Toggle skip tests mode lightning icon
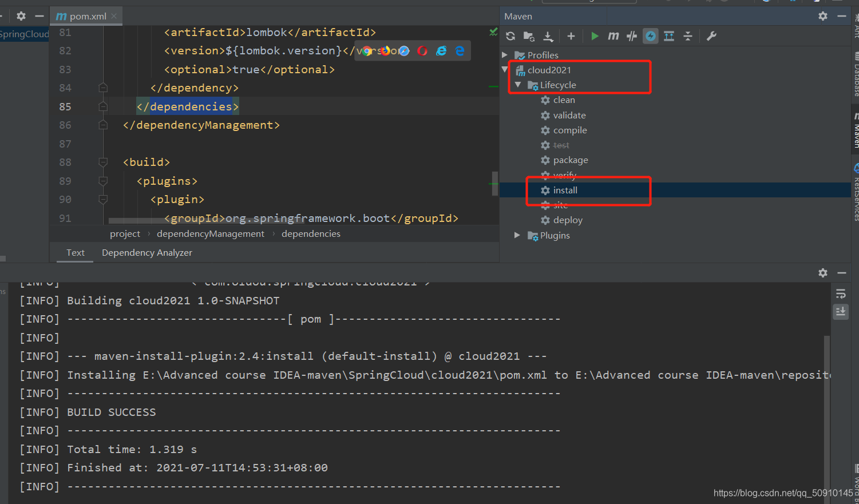Image resolution: width=859 pixels, height=504 pixels. [651, 36]
